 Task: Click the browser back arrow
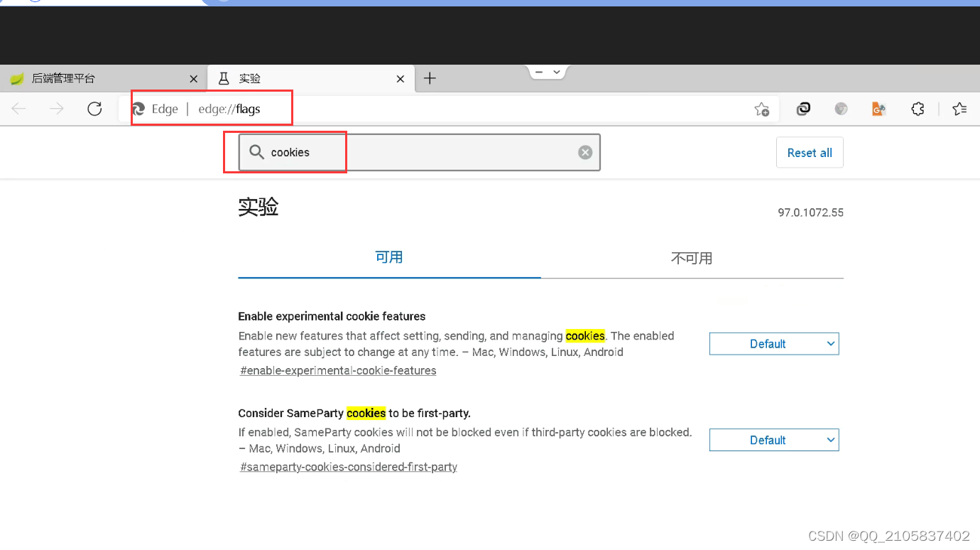pos(19,109)
